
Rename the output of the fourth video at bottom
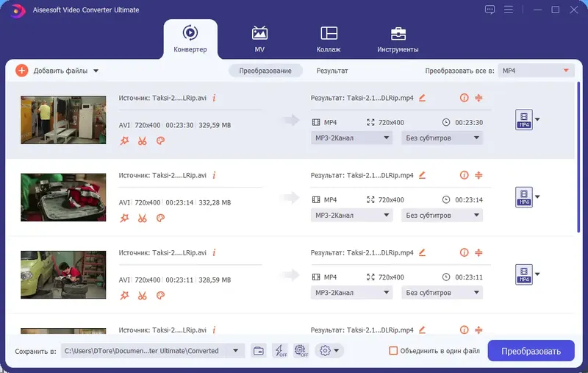[x=422, y=330]
